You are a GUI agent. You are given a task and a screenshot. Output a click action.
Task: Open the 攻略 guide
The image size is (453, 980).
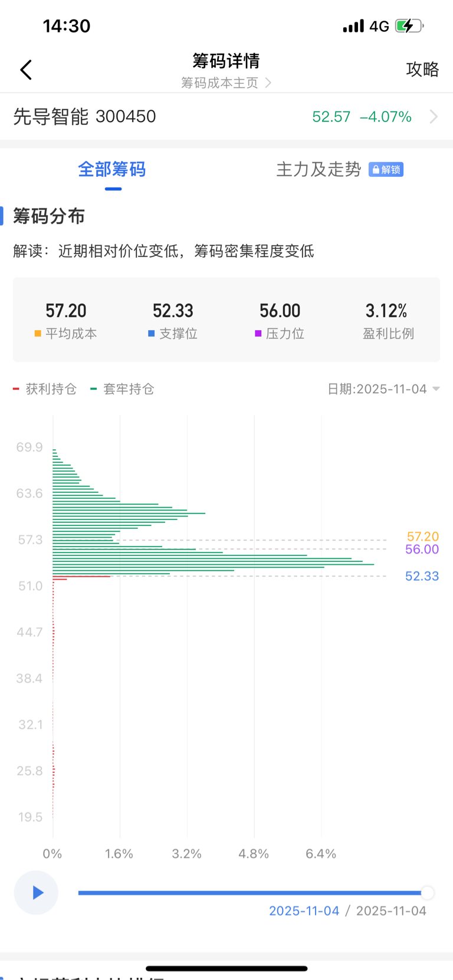(x=422, y=70)
